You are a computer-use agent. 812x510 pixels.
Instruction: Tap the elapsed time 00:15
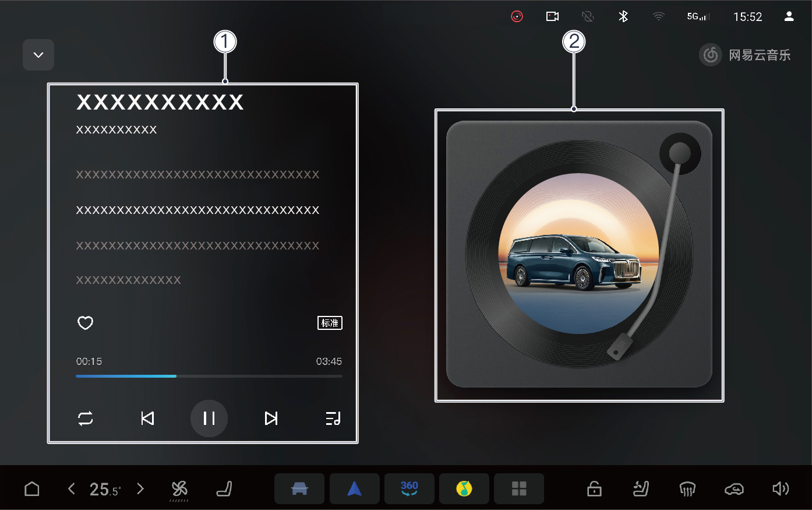point(89,361)
